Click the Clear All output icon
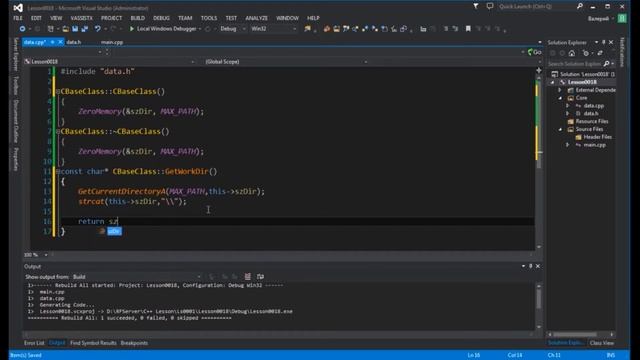 click(x=247, y=277)
